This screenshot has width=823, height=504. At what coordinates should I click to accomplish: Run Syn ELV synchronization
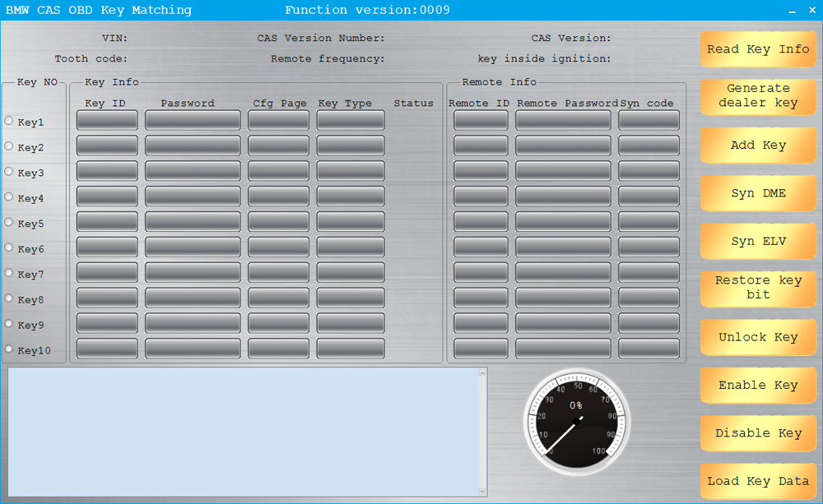coord(758,241)
